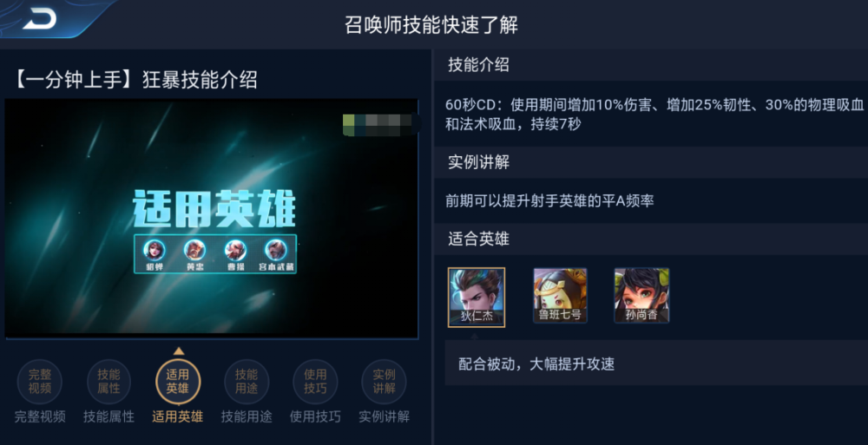Select the 狄仁杰 hero portrait
This screenshot has height=445, width=868.
tap(476, 298)
